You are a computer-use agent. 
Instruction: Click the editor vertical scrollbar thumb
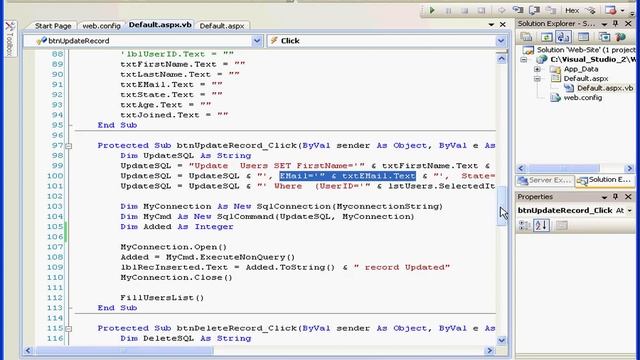click(x=502, y=206)
